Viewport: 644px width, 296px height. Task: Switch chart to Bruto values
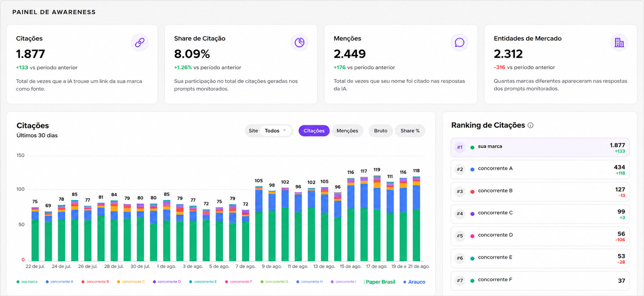381,131
